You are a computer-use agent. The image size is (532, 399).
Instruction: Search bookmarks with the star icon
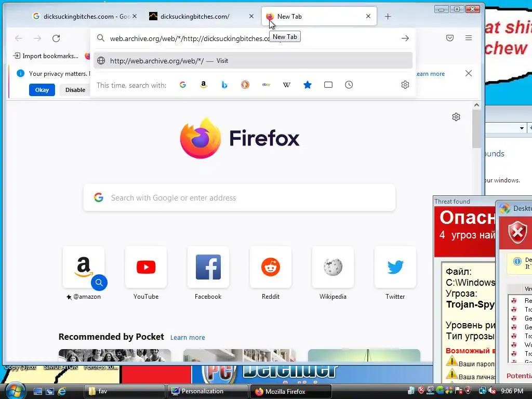(308, 85)
